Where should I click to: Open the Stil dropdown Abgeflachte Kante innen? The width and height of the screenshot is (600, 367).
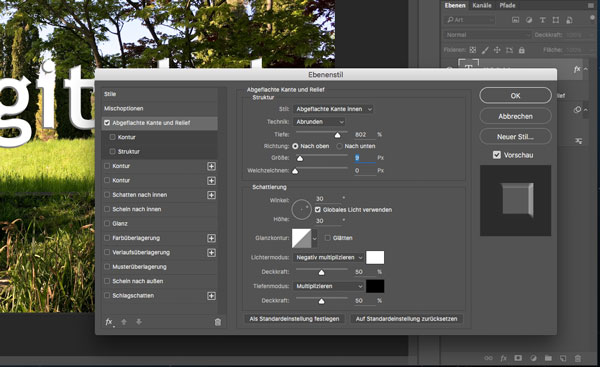(x=333, y=109)
